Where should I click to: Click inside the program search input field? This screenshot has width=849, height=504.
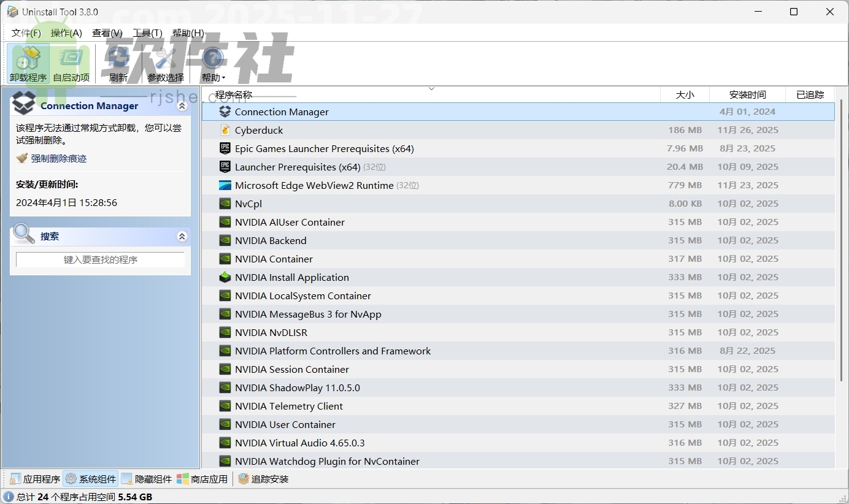(100, 259)
